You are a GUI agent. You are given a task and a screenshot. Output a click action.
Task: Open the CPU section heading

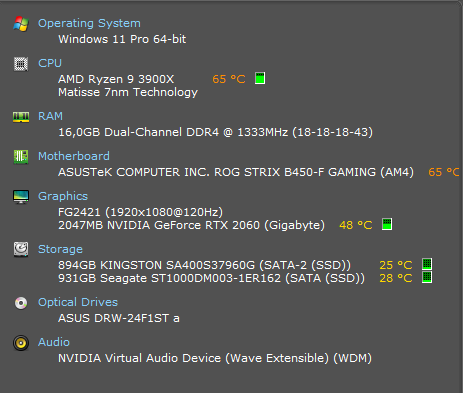pyautogui.click(x=50, y=63)
